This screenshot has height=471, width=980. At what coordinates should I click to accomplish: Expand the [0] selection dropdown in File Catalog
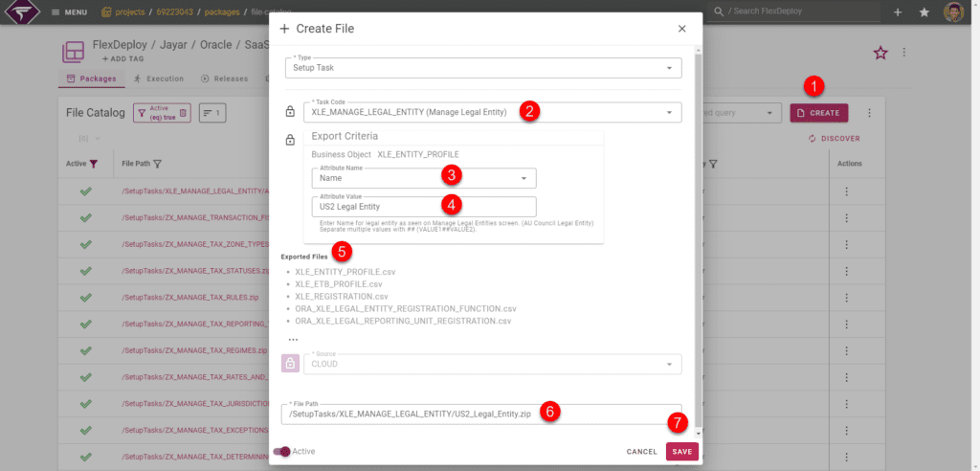tap(89, 138)
